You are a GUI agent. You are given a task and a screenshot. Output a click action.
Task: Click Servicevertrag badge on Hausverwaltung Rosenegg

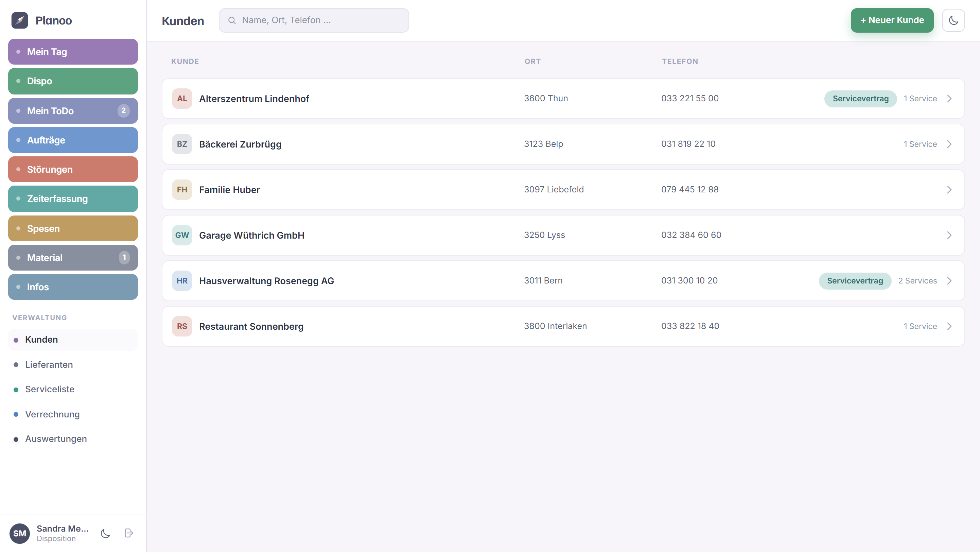[x=855, y=281]
